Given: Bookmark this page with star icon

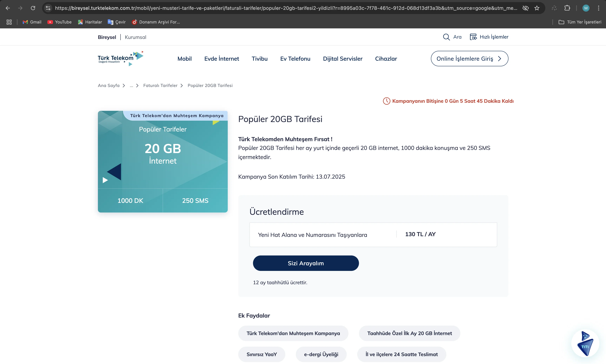Looking at the screenshot, I should (537, 8).
